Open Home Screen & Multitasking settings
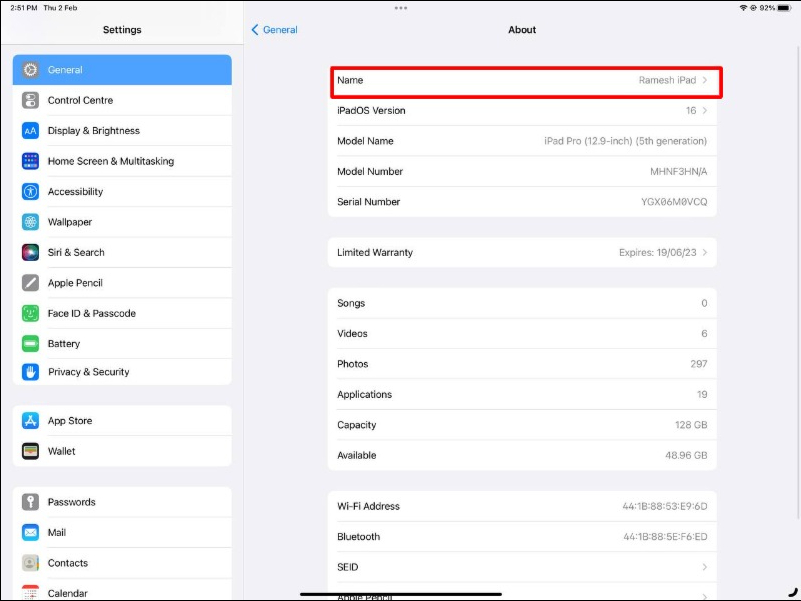Screen dimensions: 801x601 30,161
